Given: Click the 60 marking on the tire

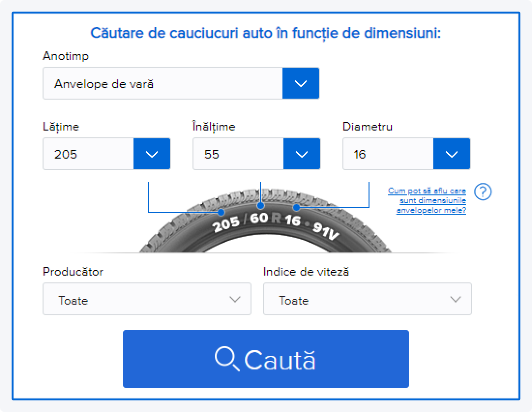Looking at the screenshot, I should [259, 218].
